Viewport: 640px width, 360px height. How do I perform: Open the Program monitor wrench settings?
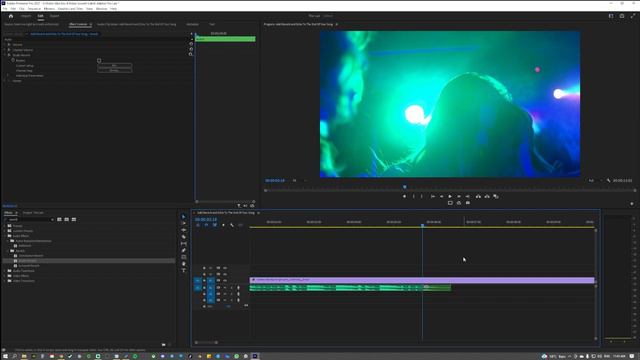(x=608, y=180)
